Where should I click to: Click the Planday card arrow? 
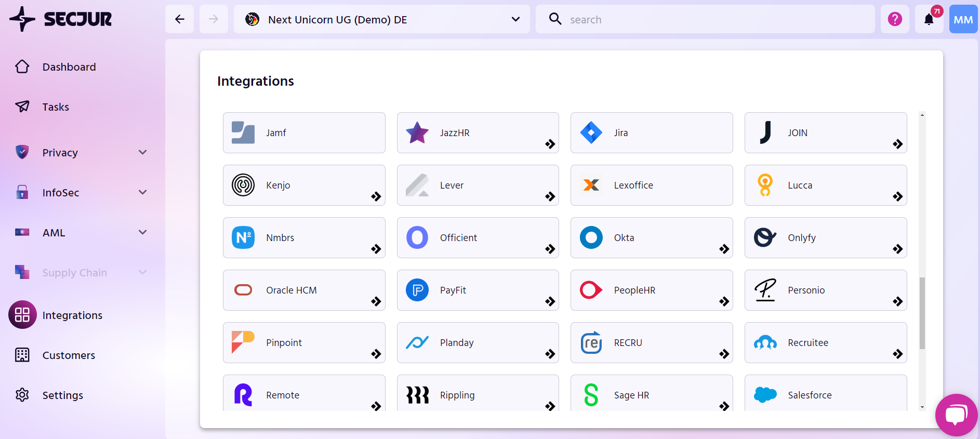[x=550, y=354]
